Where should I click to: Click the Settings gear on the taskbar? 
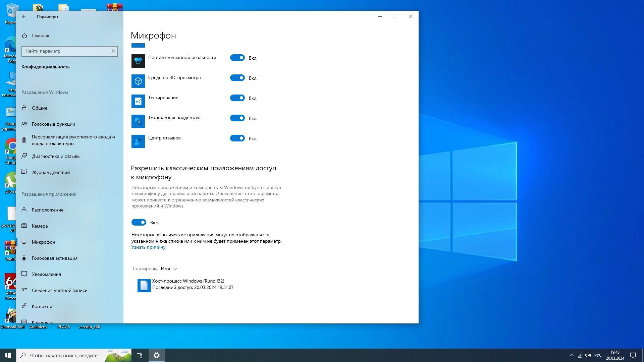(157, 355)
